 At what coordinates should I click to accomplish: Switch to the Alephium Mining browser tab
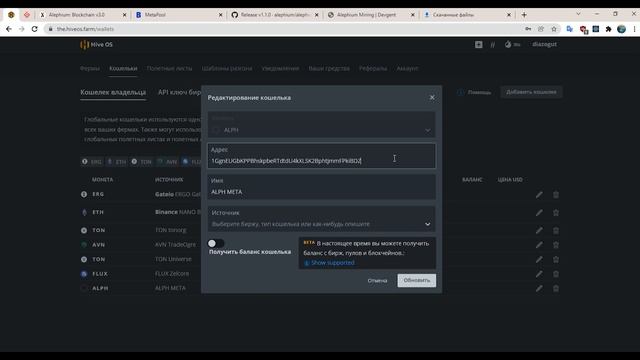pos(371,15)
